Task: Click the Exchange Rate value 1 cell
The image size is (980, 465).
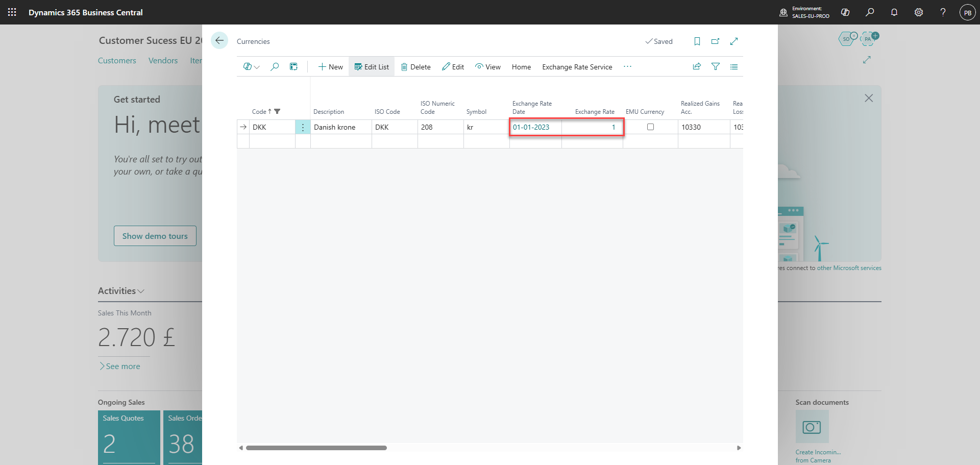Action: tap(592, 127)
